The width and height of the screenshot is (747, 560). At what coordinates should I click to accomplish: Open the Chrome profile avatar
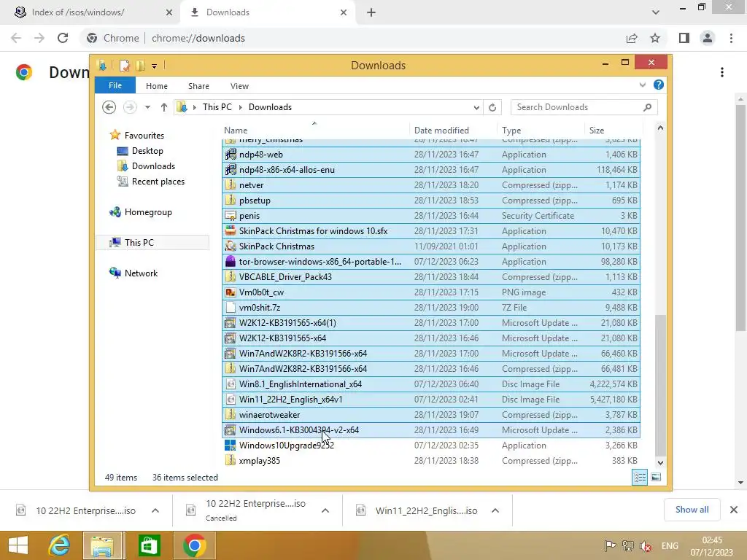708,38
